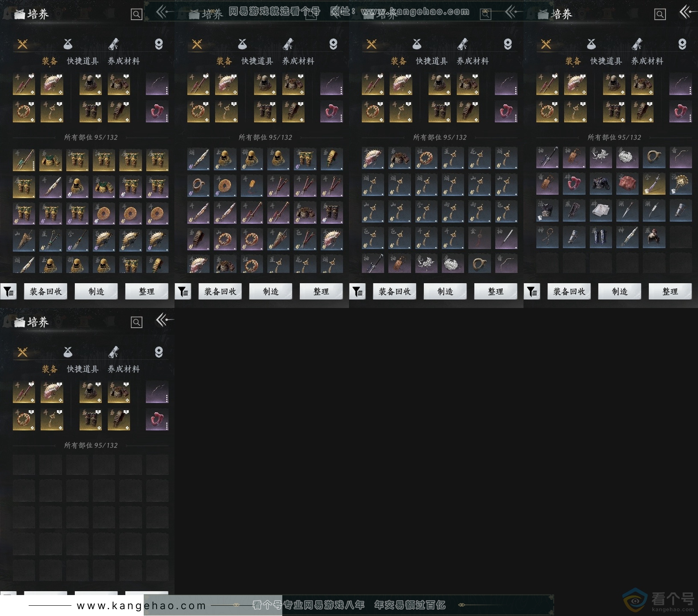
Task: Select equipped helmet slot in the second panel
Action: click(x=265, y=84)
